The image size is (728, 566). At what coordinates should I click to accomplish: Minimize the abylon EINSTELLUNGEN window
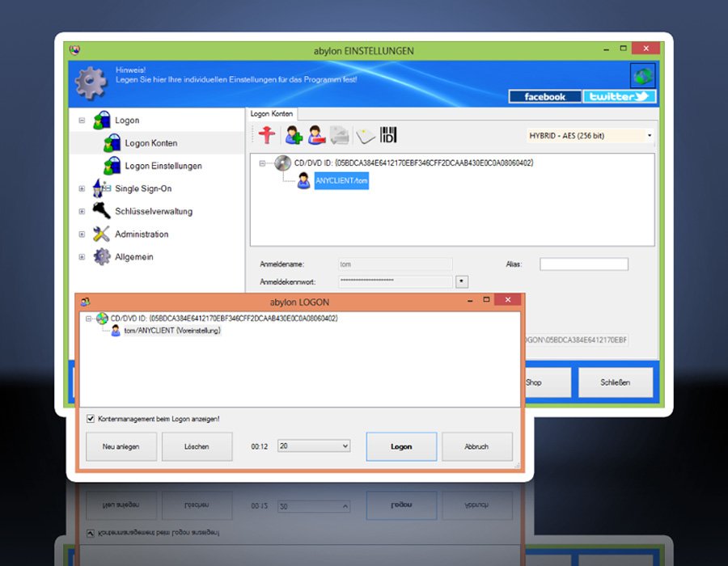click(607, 49)
